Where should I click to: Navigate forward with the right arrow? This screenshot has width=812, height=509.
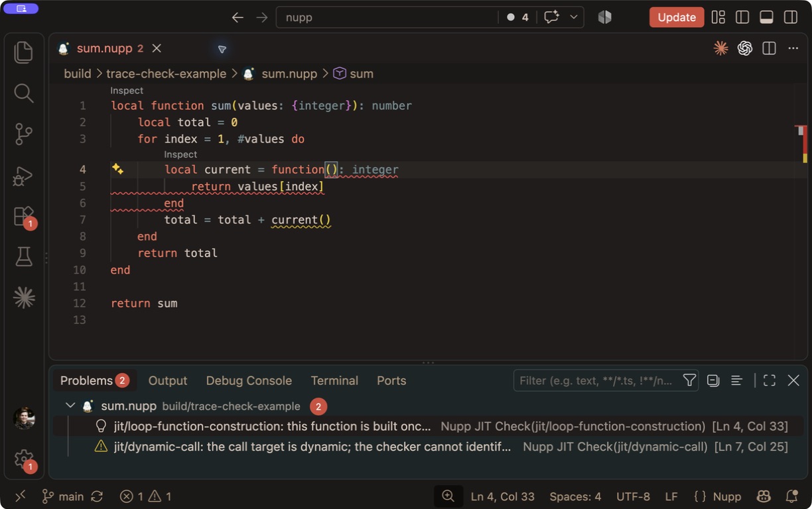(x=262, y=17)
